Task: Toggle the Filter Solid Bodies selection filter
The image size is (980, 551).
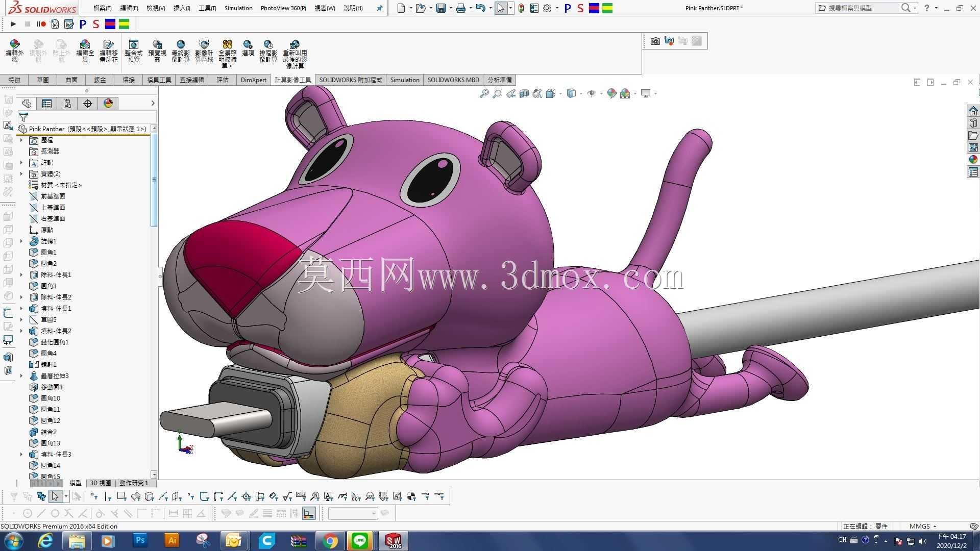Action: [x=149, y=496]
